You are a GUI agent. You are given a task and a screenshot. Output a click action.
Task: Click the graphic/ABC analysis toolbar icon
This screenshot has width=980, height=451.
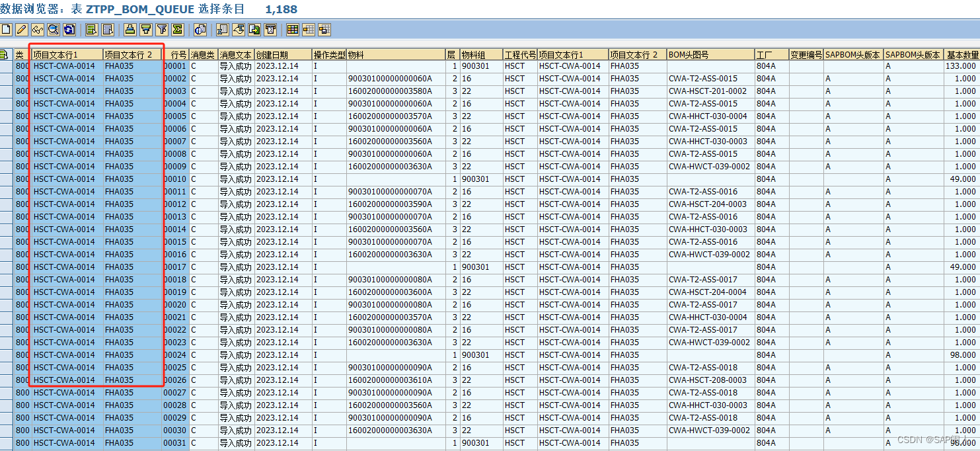coord(200,30)
